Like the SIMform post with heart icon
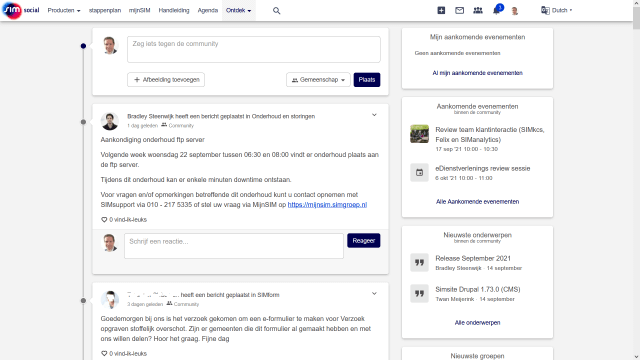Viewport: 640px width, 360px height. (x=104, y=353)
